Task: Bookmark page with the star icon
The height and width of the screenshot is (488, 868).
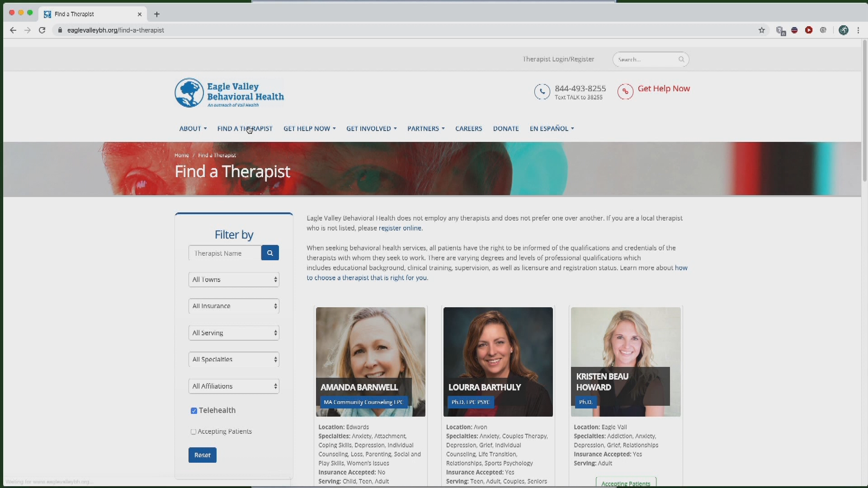Action: coord(762,30)
